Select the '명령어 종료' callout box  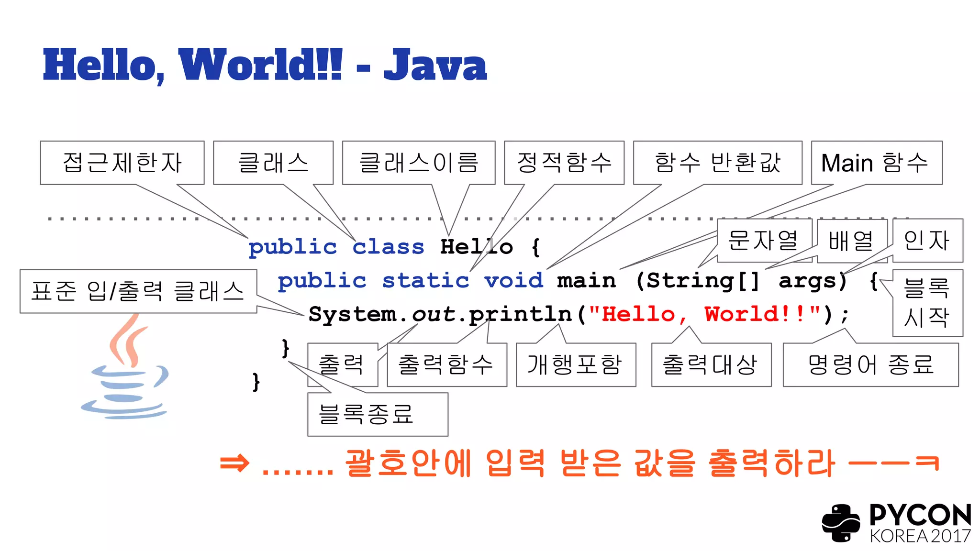871,364
